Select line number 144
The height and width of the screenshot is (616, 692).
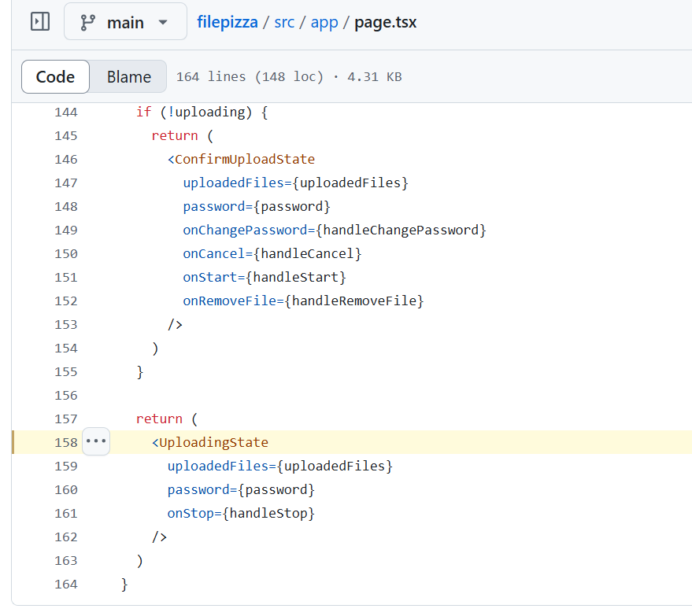pos(66,112)
